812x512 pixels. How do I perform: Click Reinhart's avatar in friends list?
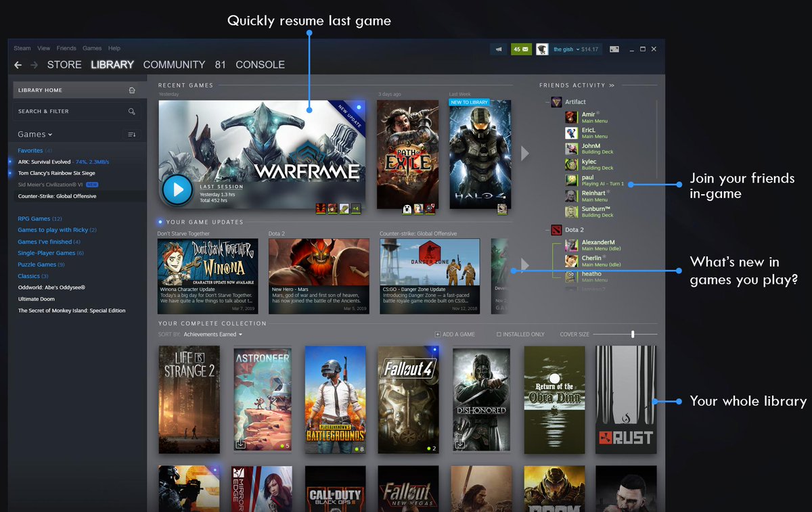(572, 195)
